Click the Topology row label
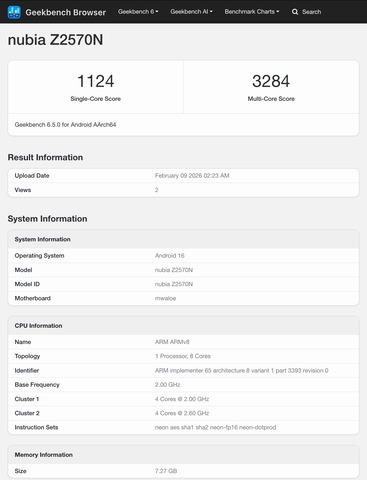 pos(27,356)
